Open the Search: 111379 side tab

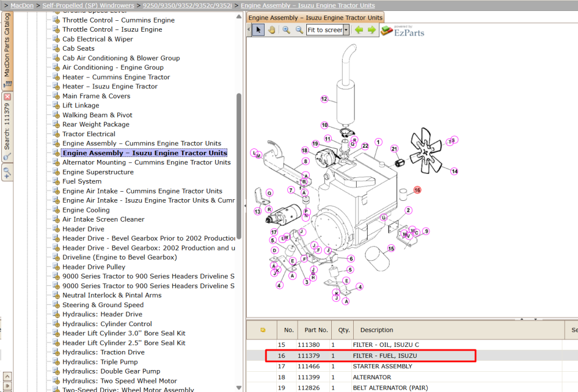[7, 127]
